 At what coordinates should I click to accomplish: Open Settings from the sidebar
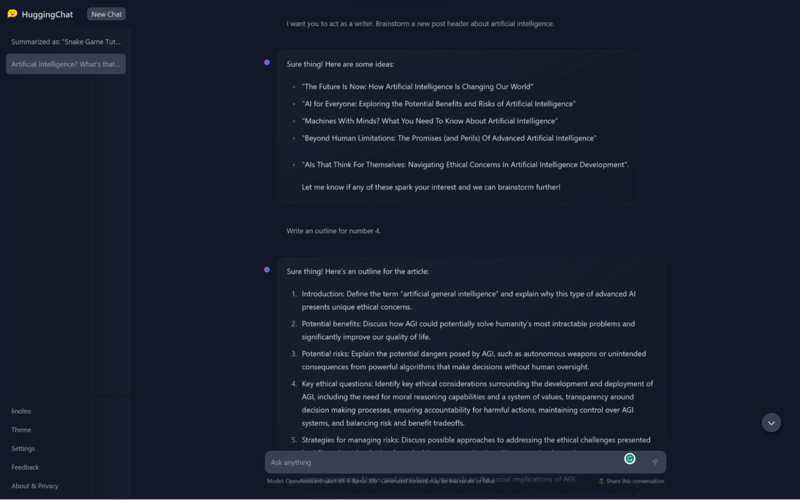click(23, 449)
